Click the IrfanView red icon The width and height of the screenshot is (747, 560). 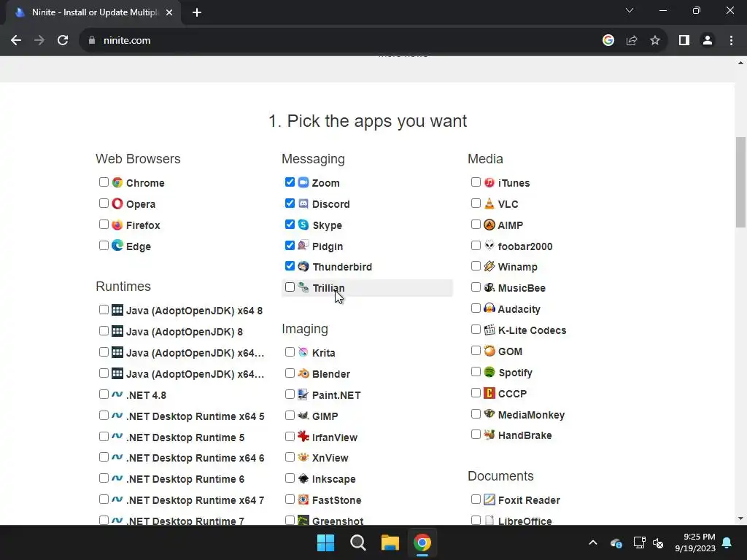(x=303, y=436)
